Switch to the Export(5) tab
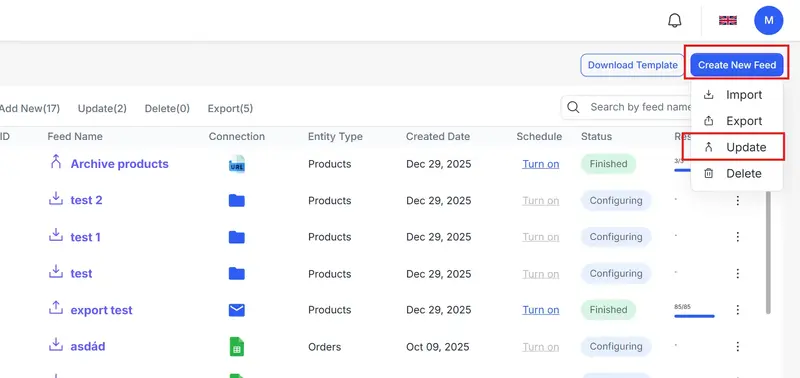 [x=230, y=108]
